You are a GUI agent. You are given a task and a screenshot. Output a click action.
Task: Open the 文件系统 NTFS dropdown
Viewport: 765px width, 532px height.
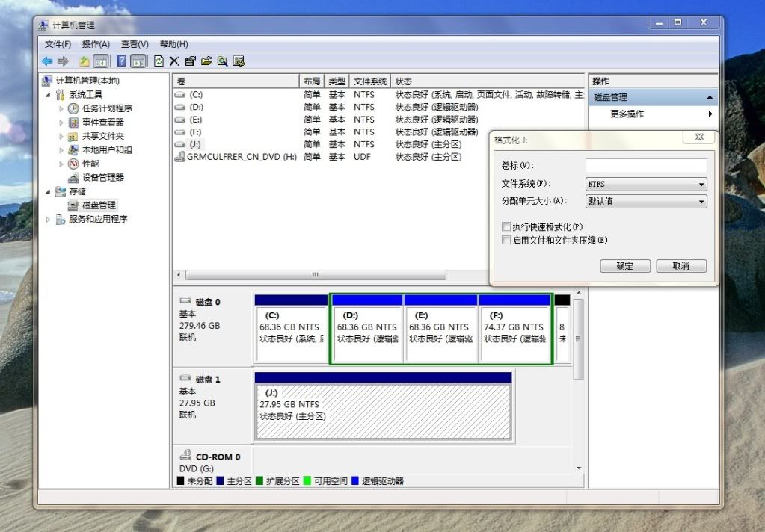[646, 184]
